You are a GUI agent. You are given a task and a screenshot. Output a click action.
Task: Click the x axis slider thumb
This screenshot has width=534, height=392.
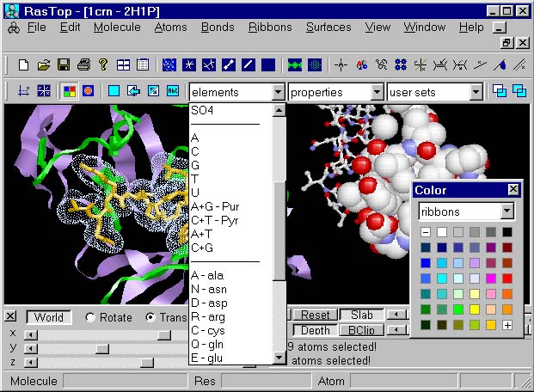pyautogui.click(x=164, y=335)
